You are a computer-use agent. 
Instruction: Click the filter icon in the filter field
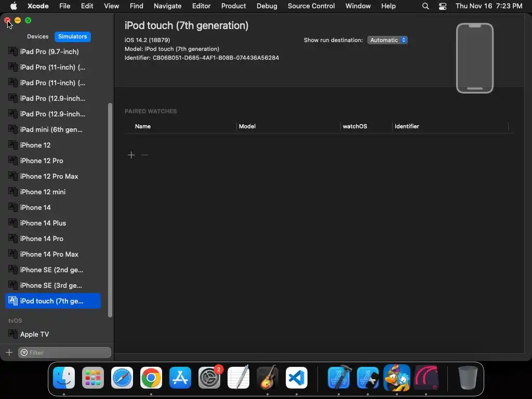24,353
